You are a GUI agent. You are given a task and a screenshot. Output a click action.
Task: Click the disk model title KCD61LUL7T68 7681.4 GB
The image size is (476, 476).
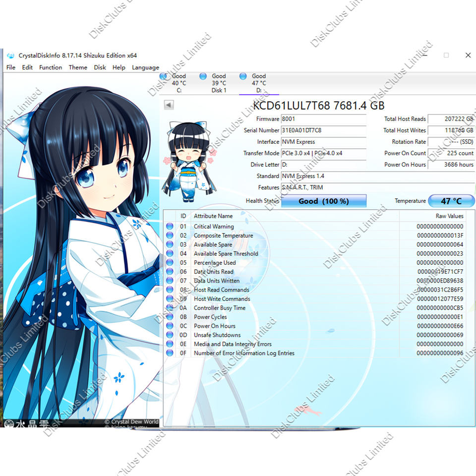tap(318, 106)
